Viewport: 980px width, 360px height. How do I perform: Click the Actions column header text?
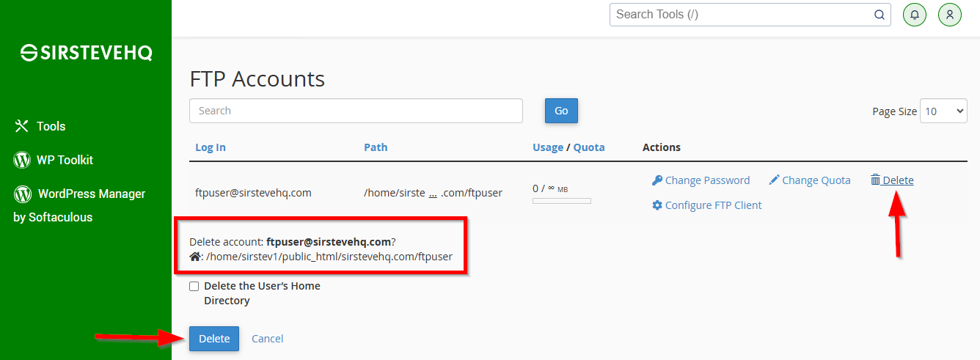(662, 147)
